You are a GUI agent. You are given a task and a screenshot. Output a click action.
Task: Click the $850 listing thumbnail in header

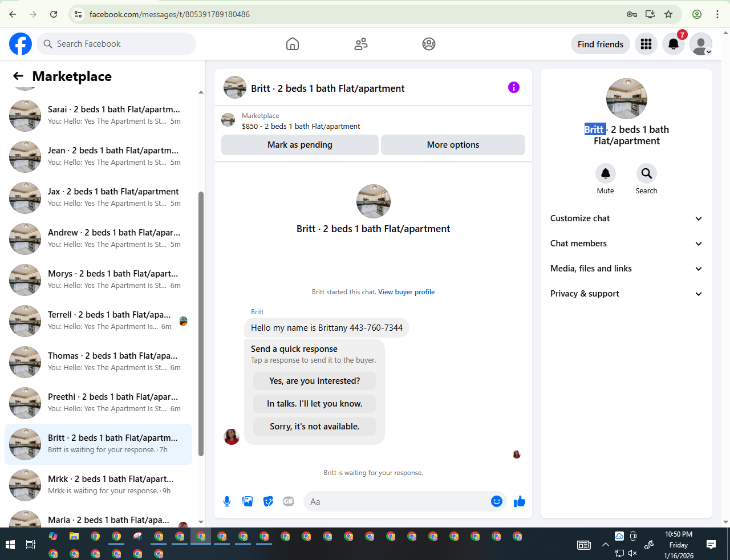[228, 120]
